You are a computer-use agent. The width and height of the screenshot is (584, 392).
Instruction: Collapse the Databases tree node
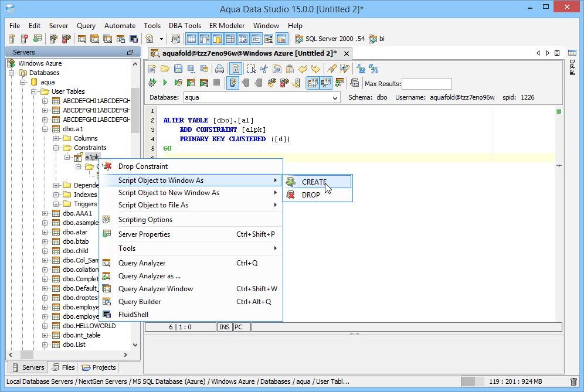[x=12, y=73]
